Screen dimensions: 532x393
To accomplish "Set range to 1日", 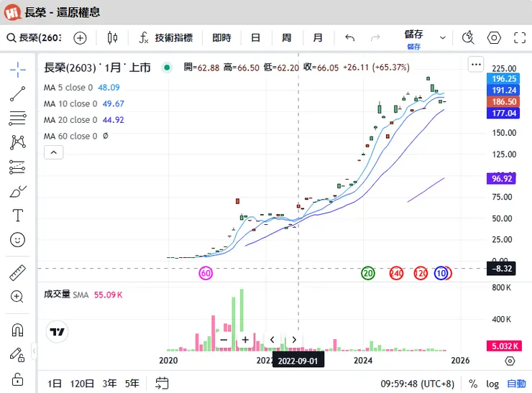I will click(55, 384).
